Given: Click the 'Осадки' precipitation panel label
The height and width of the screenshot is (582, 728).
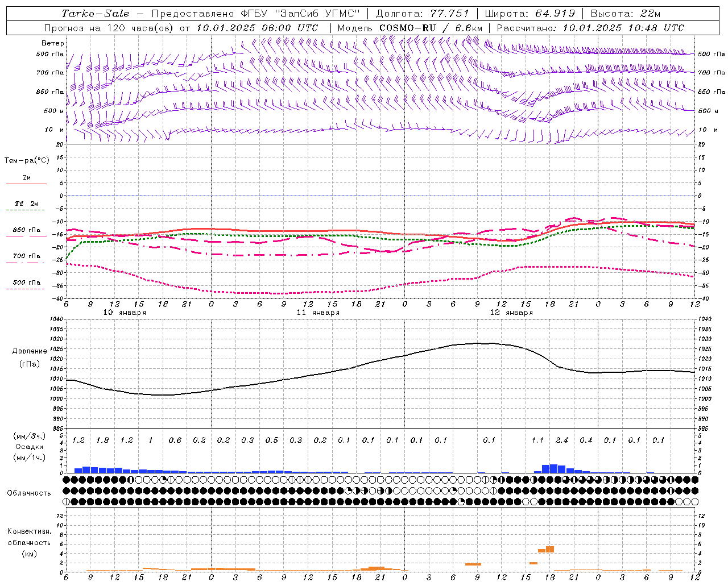Looking at the screenshot, I should pyautogui.click(x=28, y=447).
